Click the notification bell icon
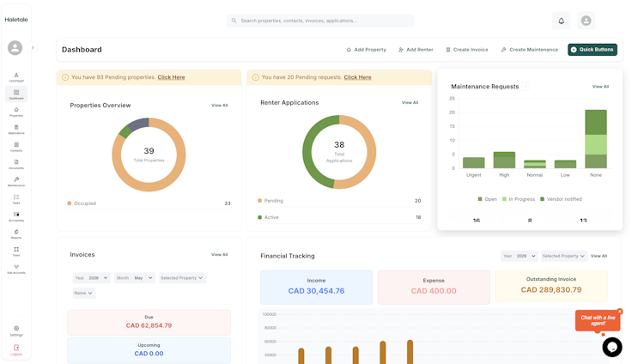 (x=561, y=21)
